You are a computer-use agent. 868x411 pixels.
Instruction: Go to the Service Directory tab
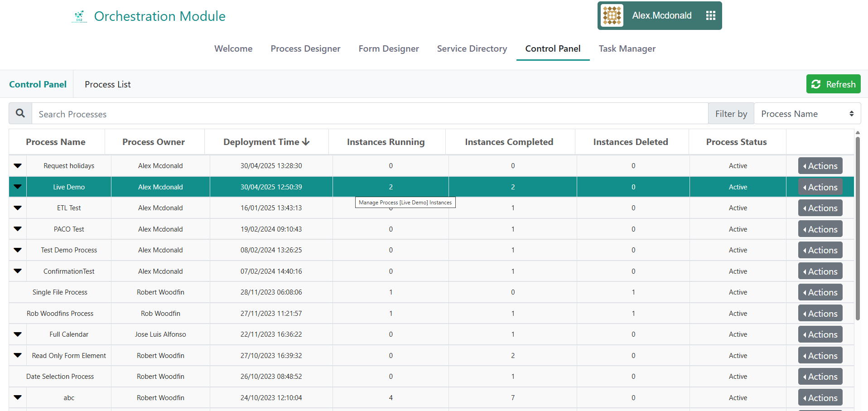tap(472, 48)
